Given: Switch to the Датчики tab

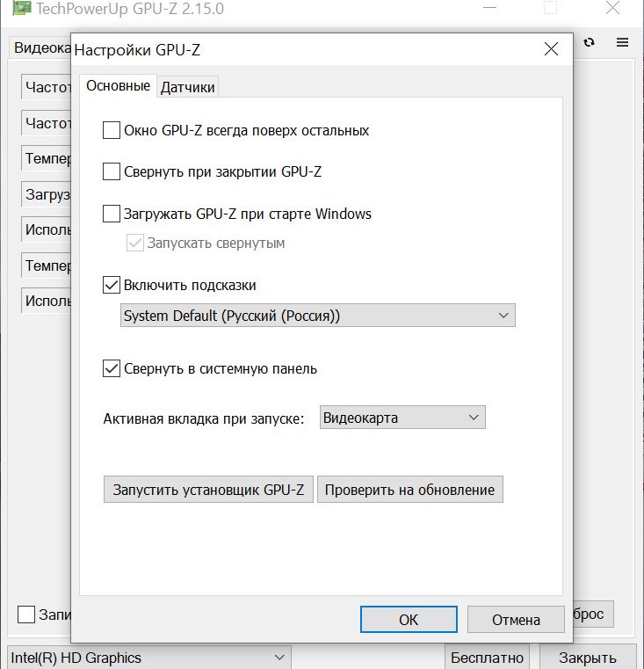Looking at the screenshot, I should coord(188,87).
